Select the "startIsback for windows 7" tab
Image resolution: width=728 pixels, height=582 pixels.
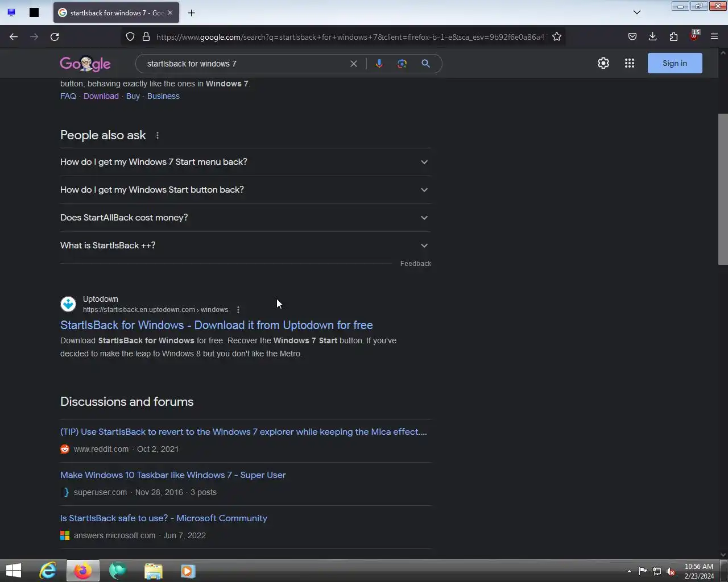[x=117, y=13]
